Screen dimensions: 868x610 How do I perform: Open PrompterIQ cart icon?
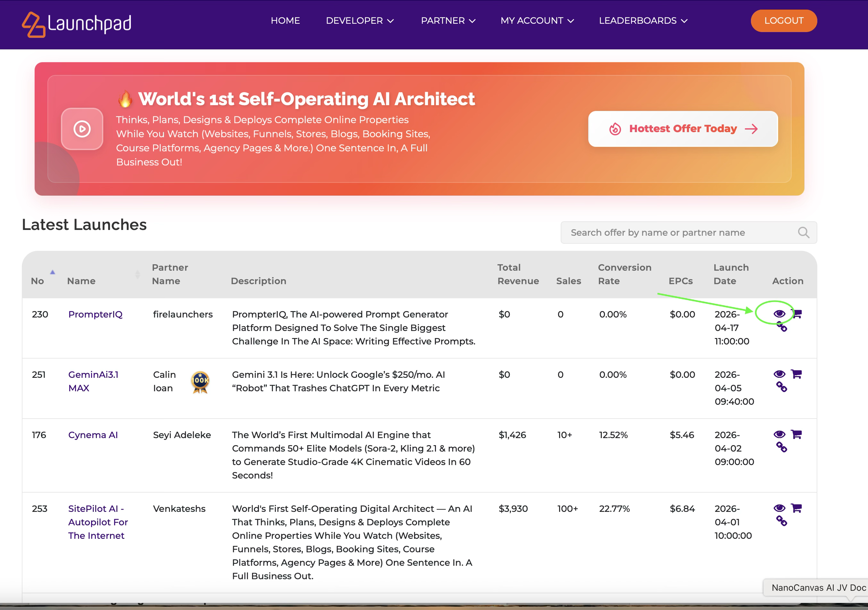point(797,314)
